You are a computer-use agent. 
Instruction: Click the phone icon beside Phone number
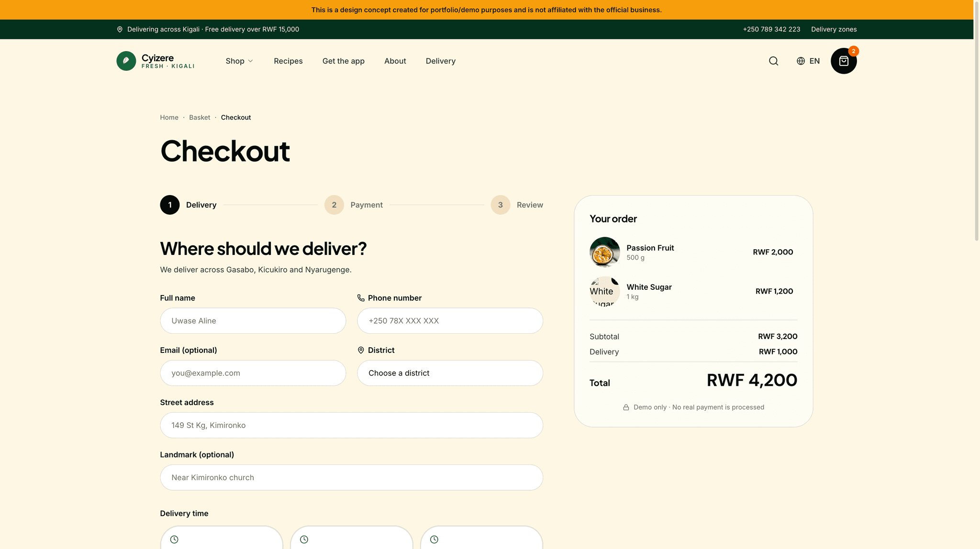click(x=361, y=298)
